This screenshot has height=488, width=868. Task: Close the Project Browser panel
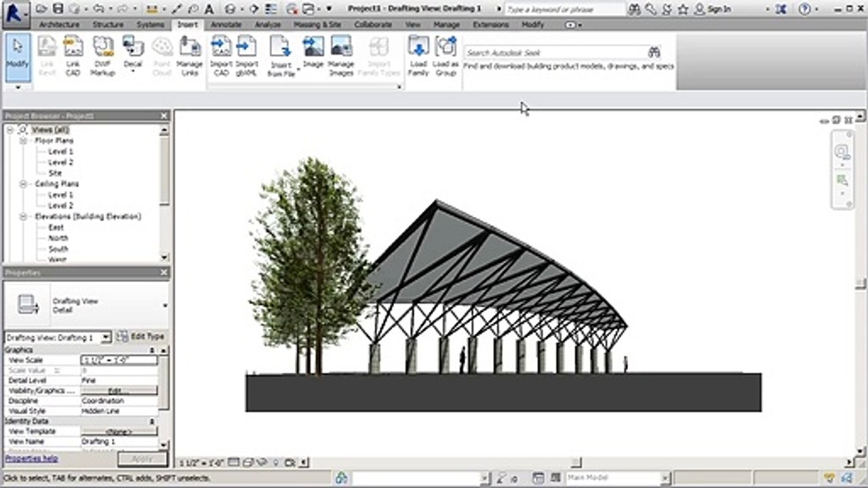tap(163, 116)
